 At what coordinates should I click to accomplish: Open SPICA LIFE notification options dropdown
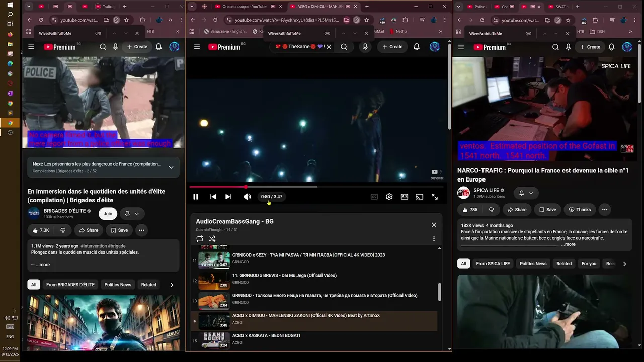pos(526,193)
